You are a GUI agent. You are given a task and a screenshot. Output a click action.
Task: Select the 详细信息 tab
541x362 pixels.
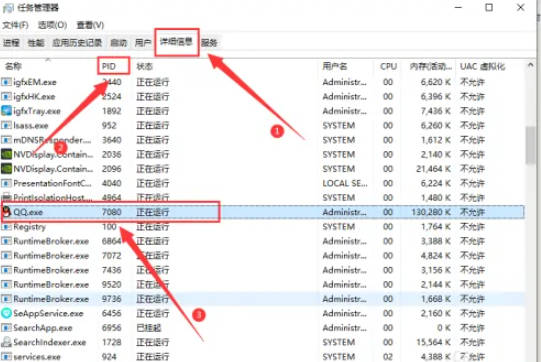tap(176, 42)
